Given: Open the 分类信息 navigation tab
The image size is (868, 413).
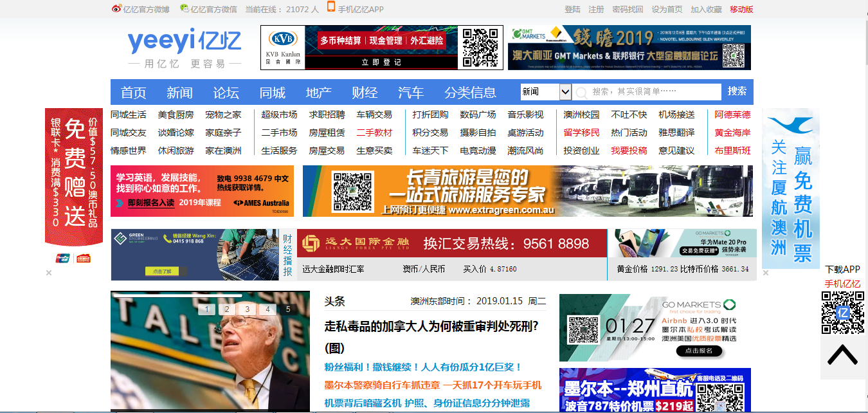Looking at the screenshot, I should 470,93.
